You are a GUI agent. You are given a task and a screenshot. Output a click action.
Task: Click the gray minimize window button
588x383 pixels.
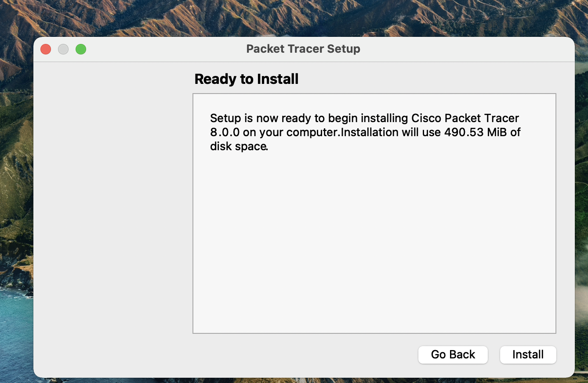pyautogui.click(x=63, y=49)
